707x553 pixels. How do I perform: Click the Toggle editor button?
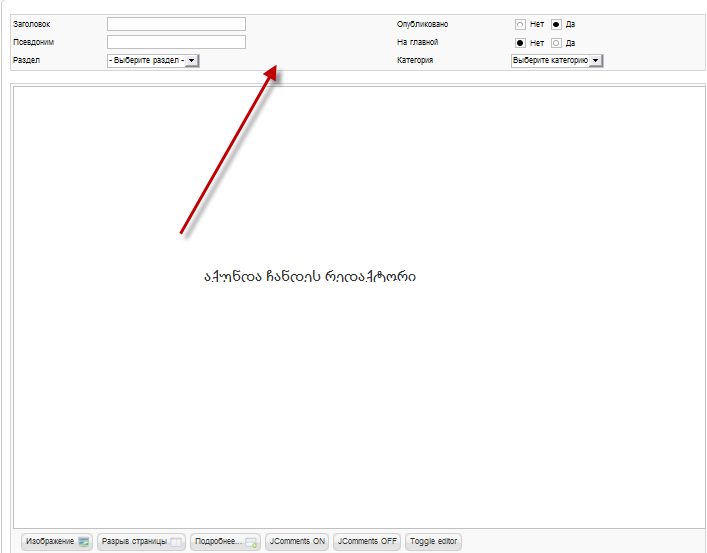click(433, 541)
